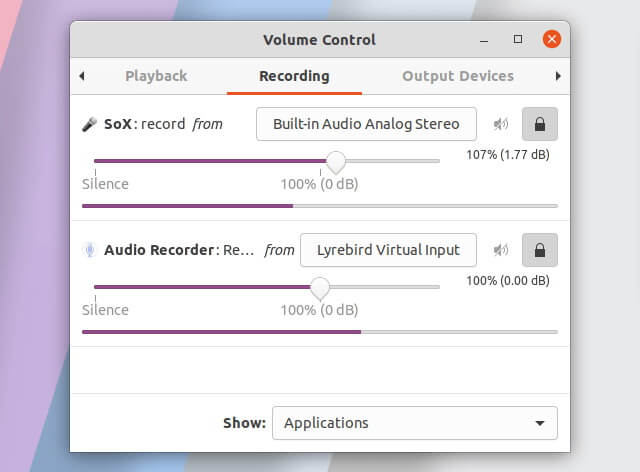Click the SoX input level meter
The width and height of the screenshot is (640, 472).
[x=320, y=206]
